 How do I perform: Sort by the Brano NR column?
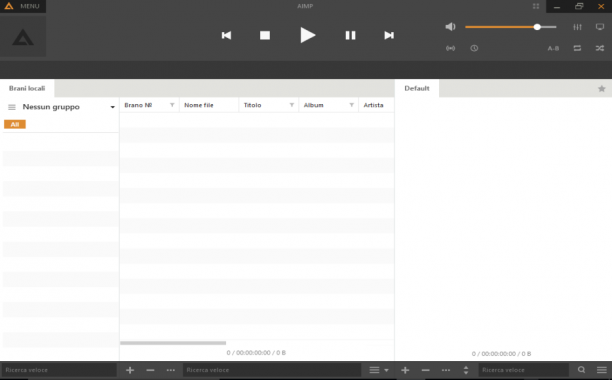pos(138,105)
